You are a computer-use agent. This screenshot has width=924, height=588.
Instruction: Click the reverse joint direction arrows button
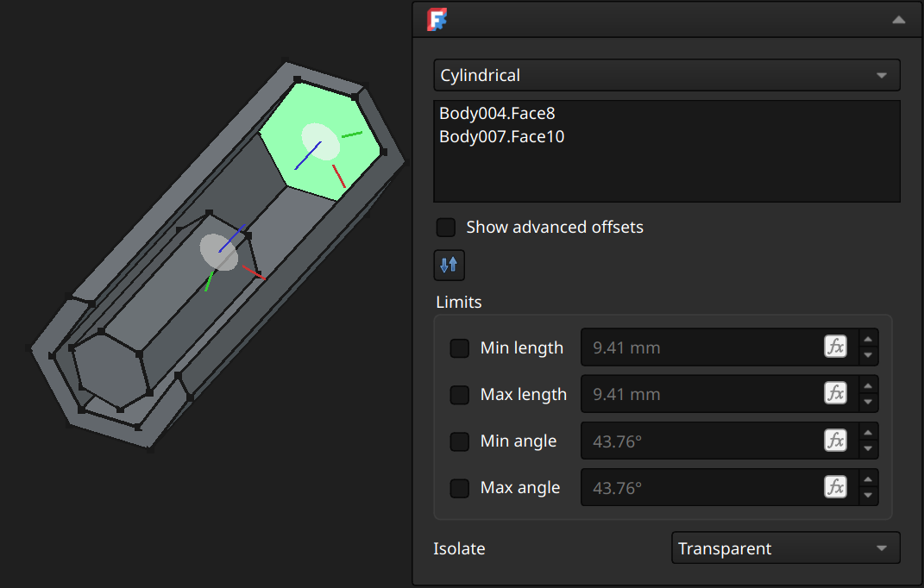[449, 266]
